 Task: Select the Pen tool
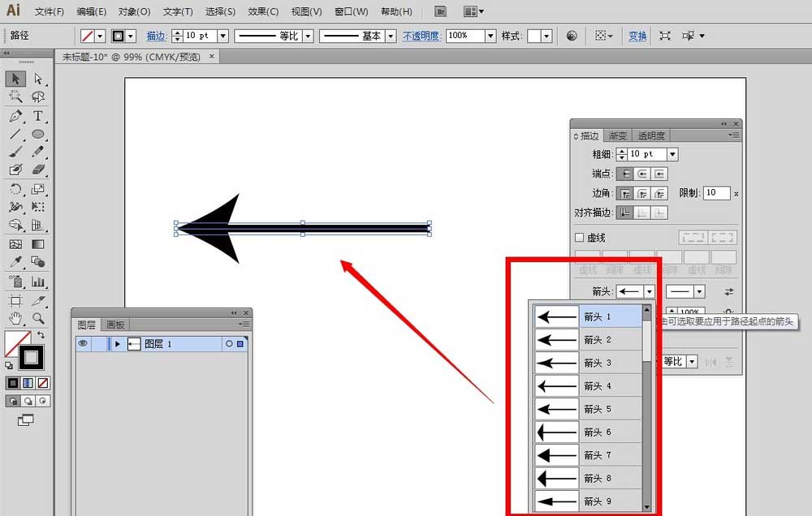15,116
